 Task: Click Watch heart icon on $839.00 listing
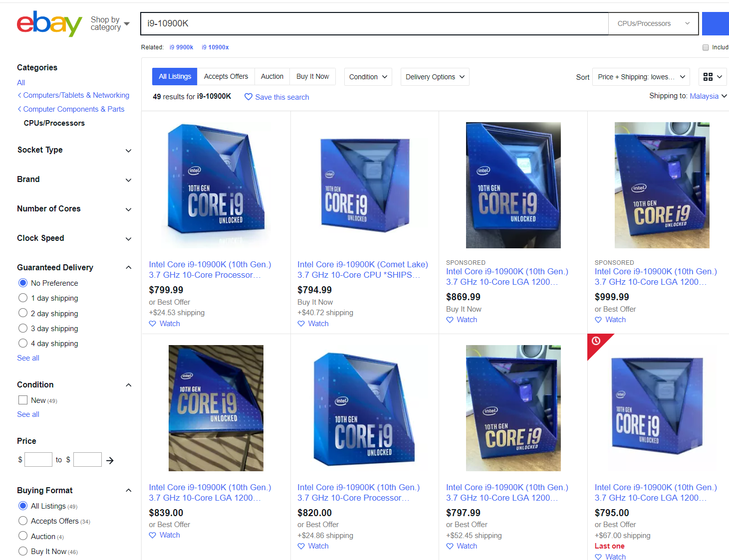[x=153, y=535]
